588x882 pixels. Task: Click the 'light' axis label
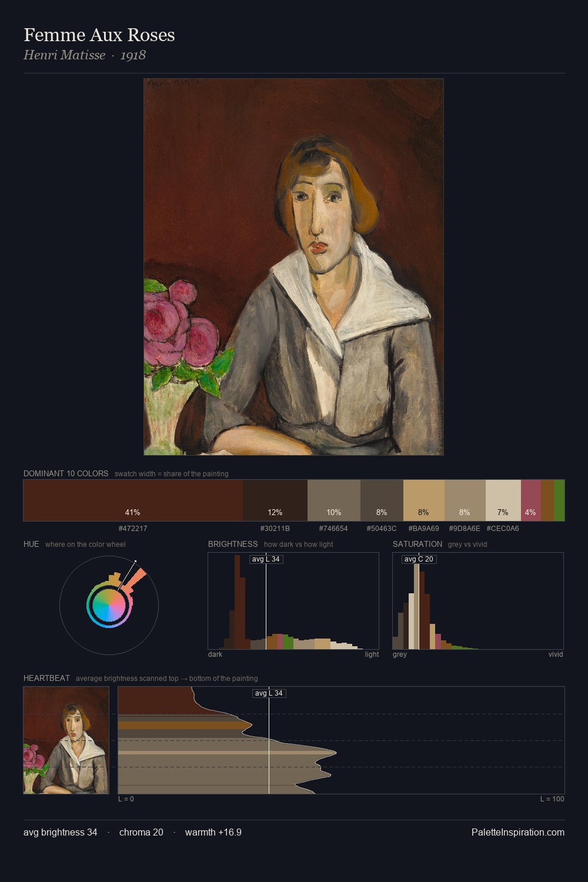coord(372,654)
